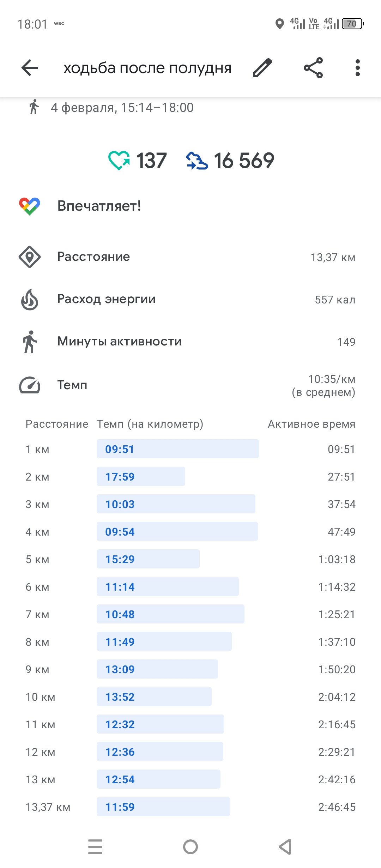This screenshot has width=381, height=868.
Task: Tap the steps shoe icon
Action: point(197,161)
